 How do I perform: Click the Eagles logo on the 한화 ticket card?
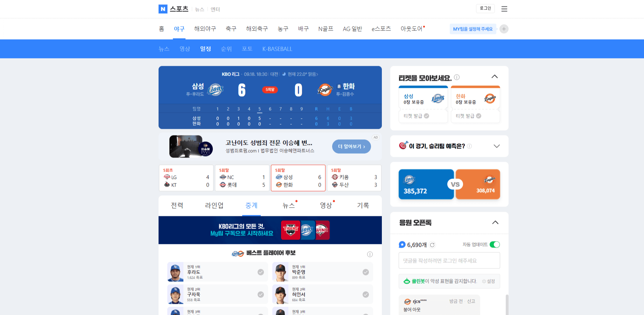pyautogui.click(x=490, y=99)
